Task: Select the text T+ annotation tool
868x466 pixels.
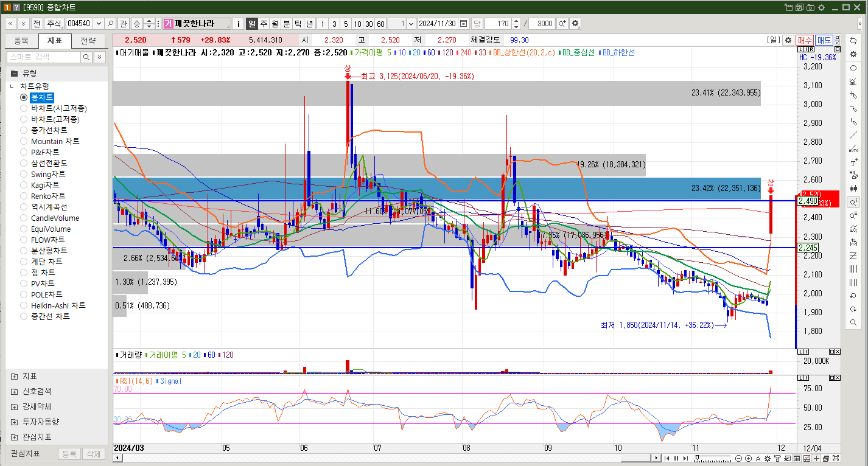Action: pos(853,162)
